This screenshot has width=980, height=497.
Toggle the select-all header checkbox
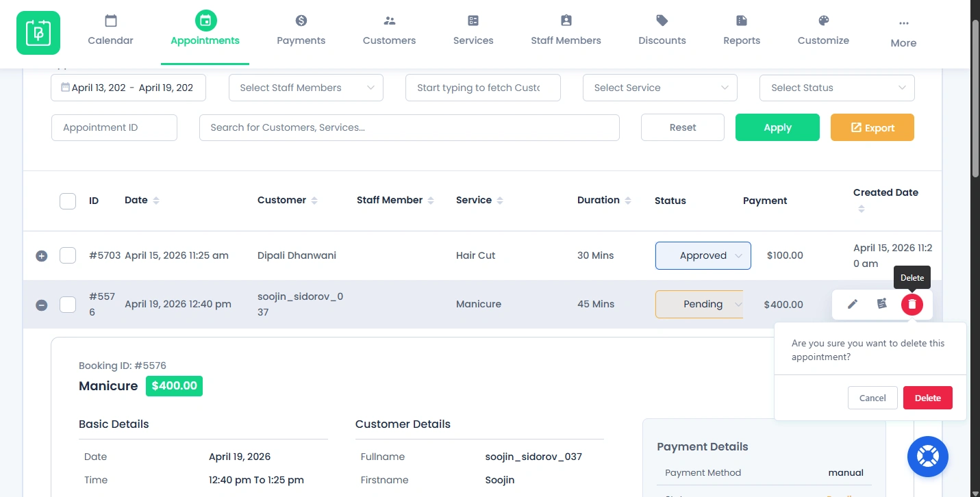[68, 201]
